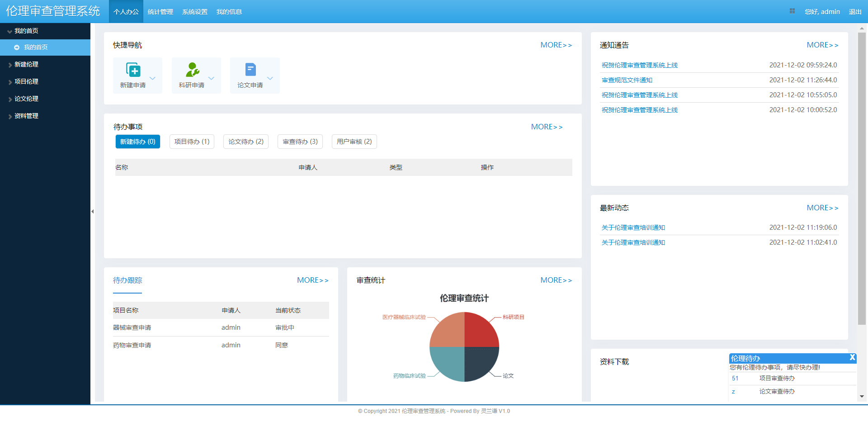Switch to the 统计管理 top menu
This screenshot has height=422, width=868.
point(160,12)
